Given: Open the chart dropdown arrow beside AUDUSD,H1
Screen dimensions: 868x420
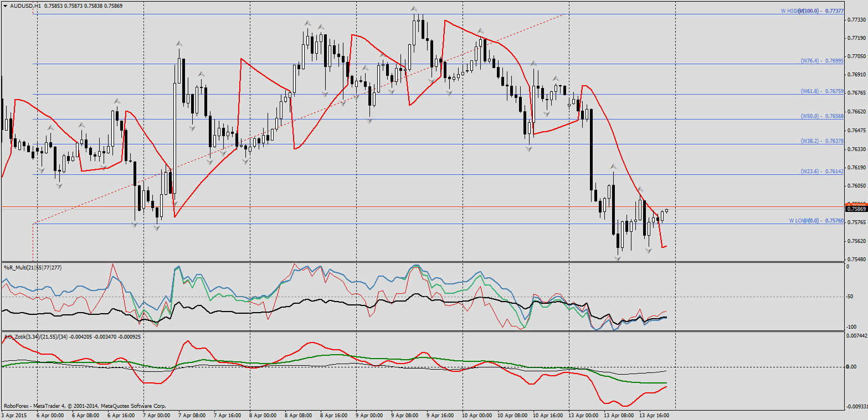Looking at the screenshot, I should click(x=4, y=6).
